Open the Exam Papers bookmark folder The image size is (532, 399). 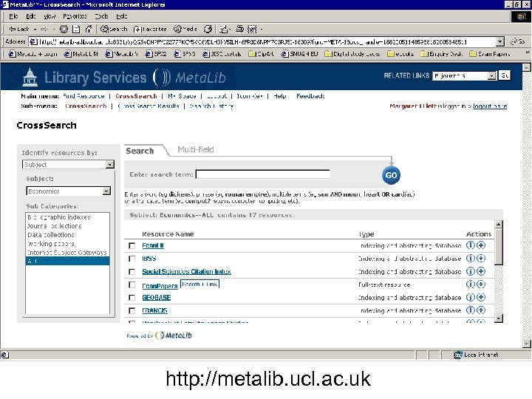click(490, 54)
